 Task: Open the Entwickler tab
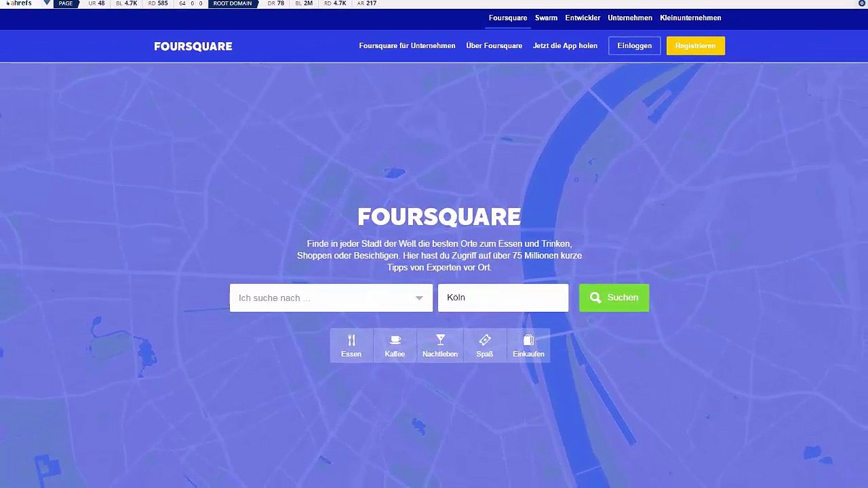(583, 18)
